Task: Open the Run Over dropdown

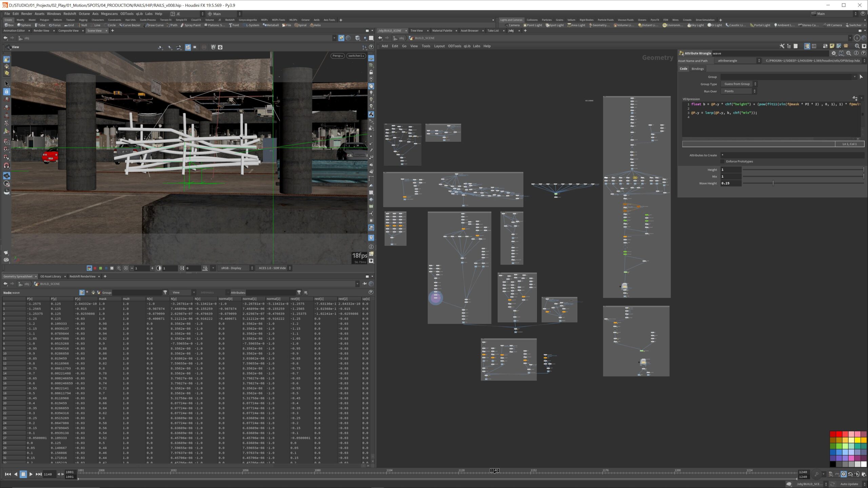Action: pyautogui.click(x=738, y=91)
